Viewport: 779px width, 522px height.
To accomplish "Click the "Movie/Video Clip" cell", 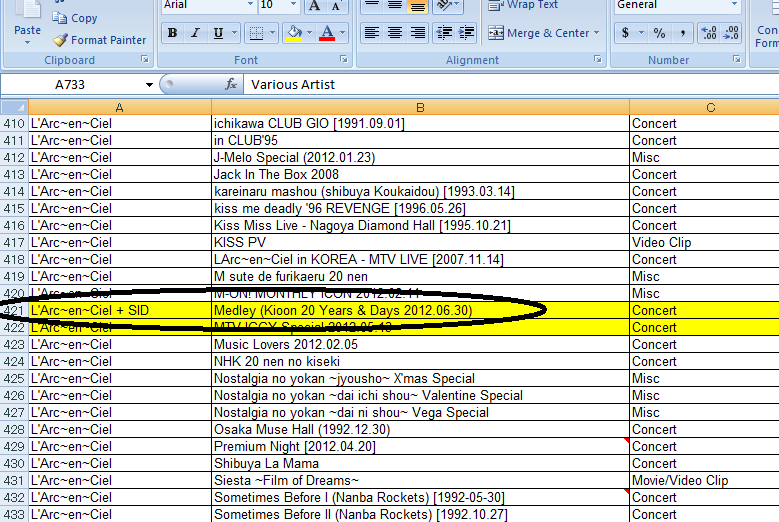I will [x=704, y=480].
